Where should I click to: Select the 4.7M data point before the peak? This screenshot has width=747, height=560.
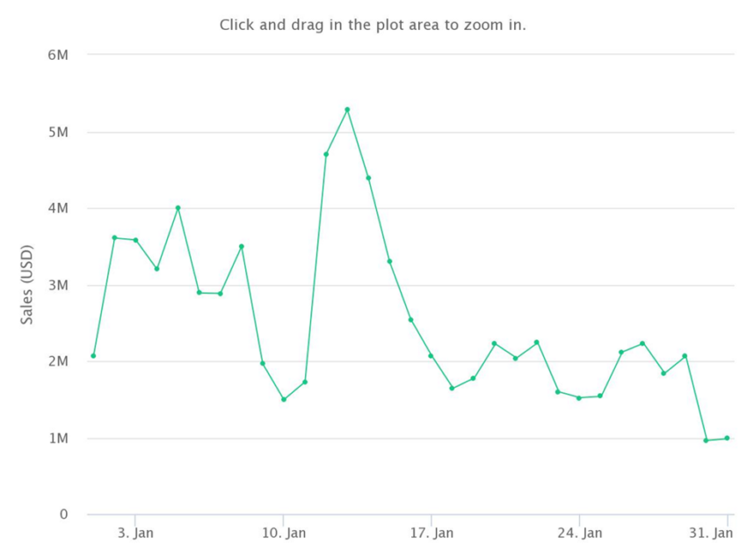[326, 154]
